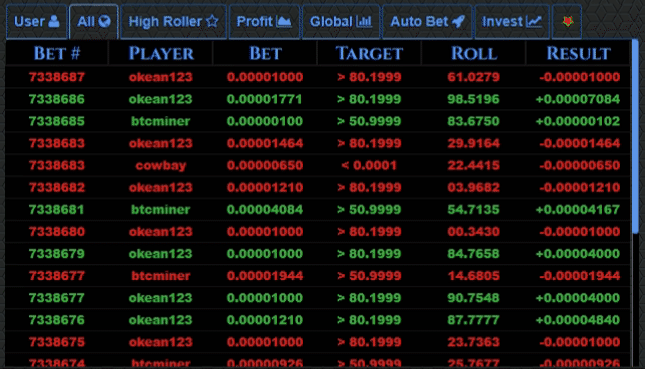Click roll value 87.7777
Viewport: 645px width, 369px height.
(x=473, y=320)
